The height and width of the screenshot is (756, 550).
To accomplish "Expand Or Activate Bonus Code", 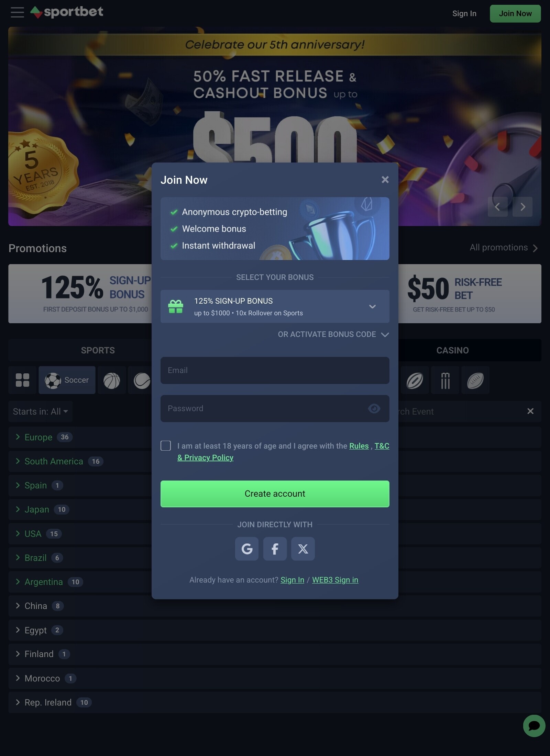I will click(x=333, y=334).
